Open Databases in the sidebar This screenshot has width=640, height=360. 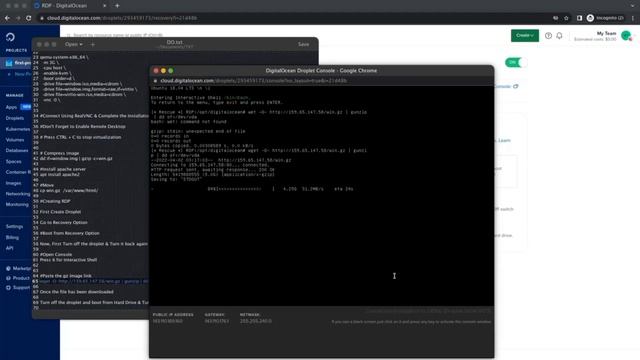pyautogui.click(x=17, y=151)
